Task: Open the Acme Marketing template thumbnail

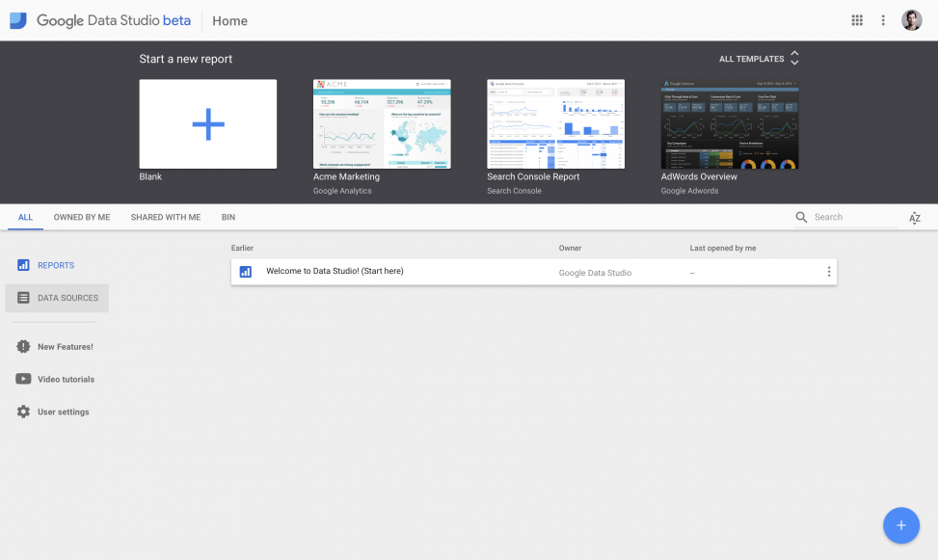Action: coord(382,123)
